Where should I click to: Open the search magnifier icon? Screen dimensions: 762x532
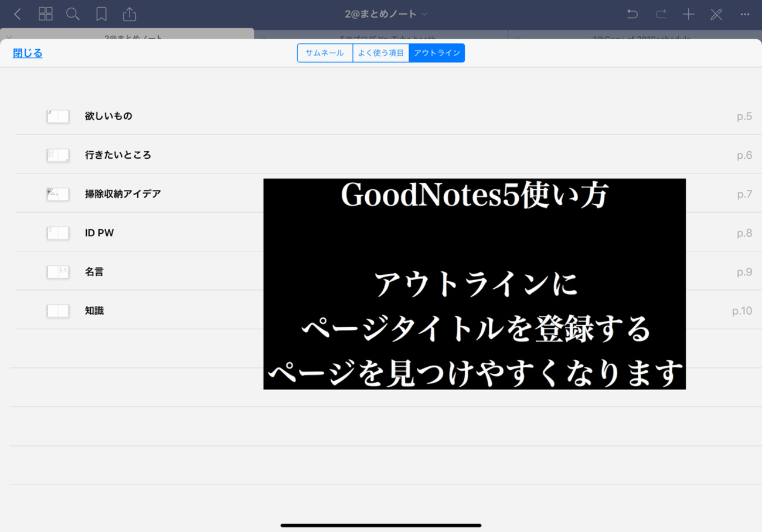(x=73, y=14)
